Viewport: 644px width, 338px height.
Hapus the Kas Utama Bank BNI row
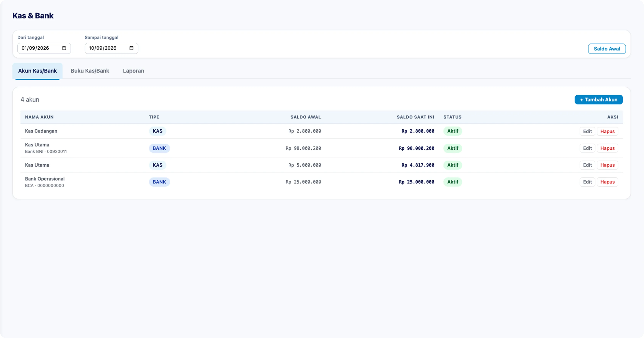tap(607, 148)
